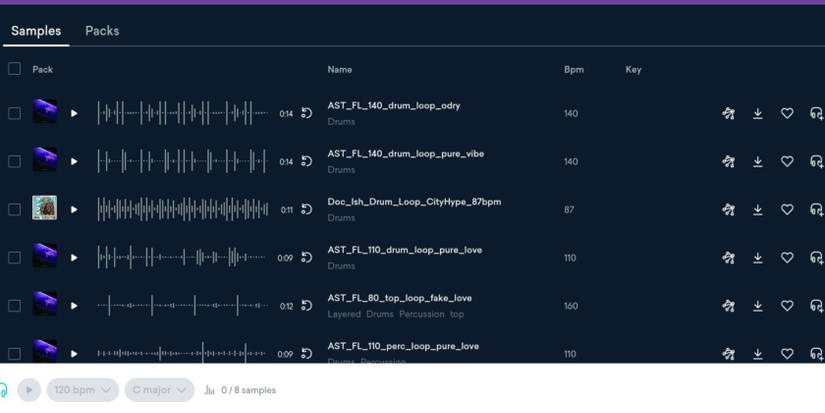
Task: Open the C major key dropdown
Action: point(159,390)
